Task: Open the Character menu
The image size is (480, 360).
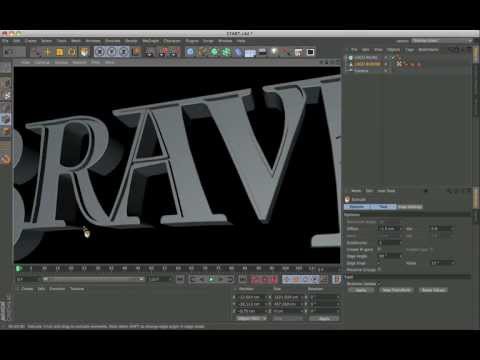Action: pos(172,41)
